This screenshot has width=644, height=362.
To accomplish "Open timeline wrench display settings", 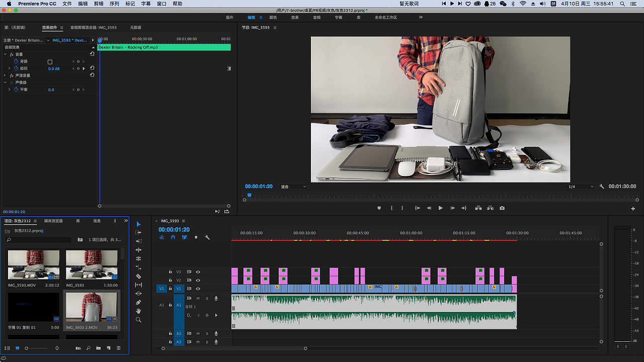I will pyautogui.click(x=207, y=237).
